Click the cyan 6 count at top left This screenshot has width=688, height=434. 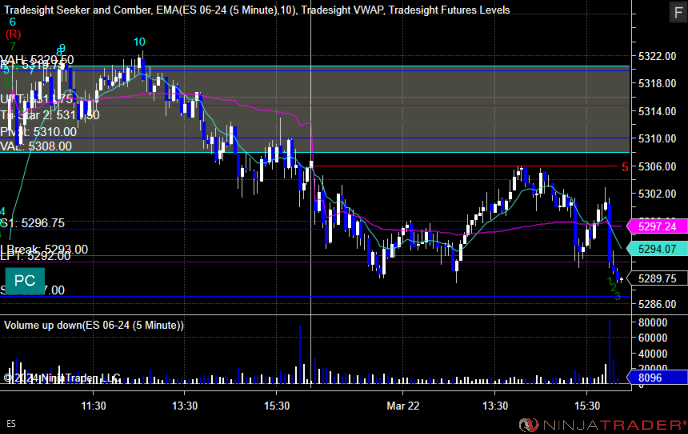click(x=12, y=22)
